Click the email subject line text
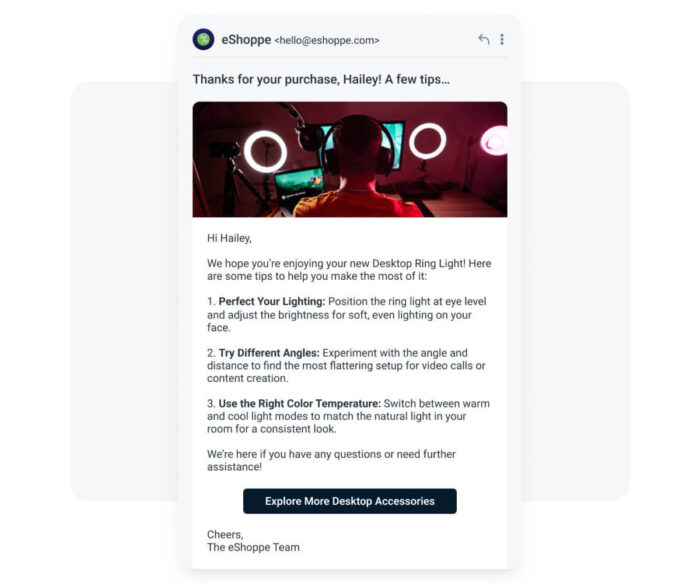 coord(321,79)
